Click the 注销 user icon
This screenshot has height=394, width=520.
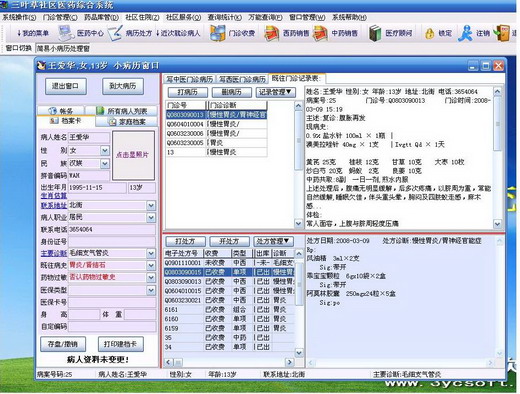tap(465, 33)
